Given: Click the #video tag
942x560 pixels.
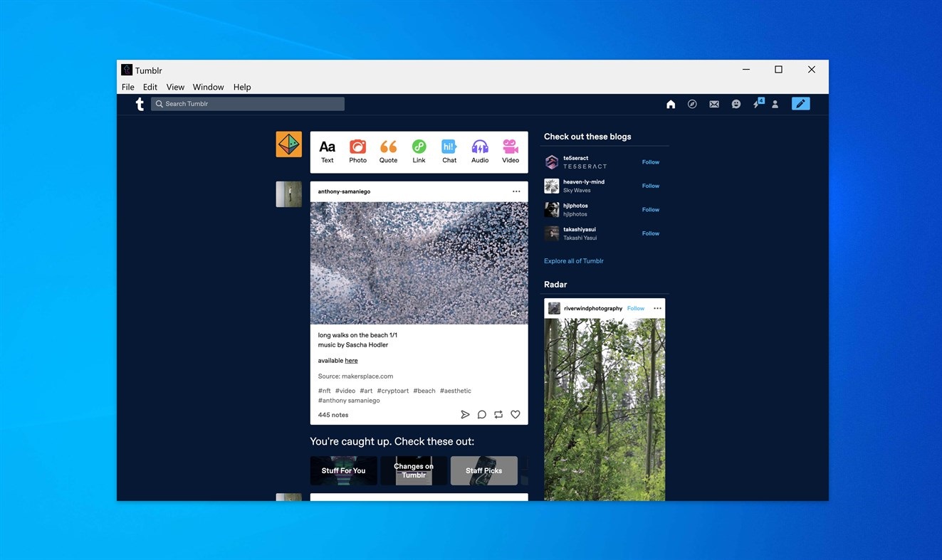Looking at the screenshot, I should point(345,391).
